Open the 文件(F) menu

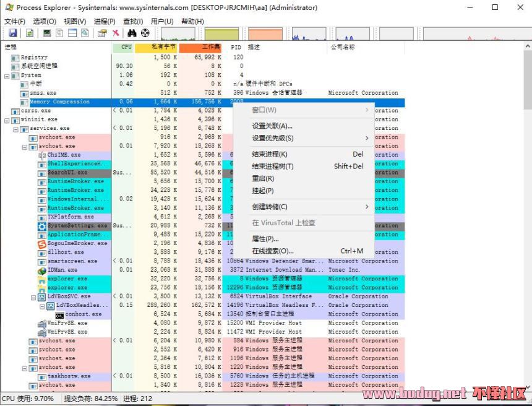[x=15, y=22]
